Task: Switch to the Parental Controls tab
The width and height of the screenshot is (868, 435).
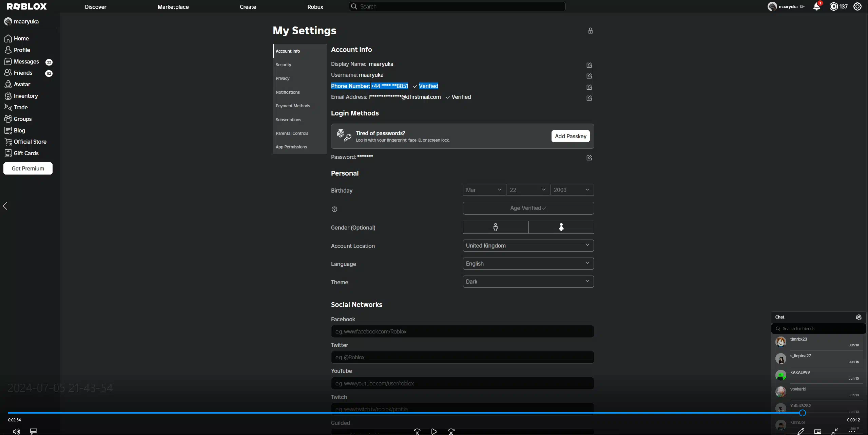Action: coord(300,133)
